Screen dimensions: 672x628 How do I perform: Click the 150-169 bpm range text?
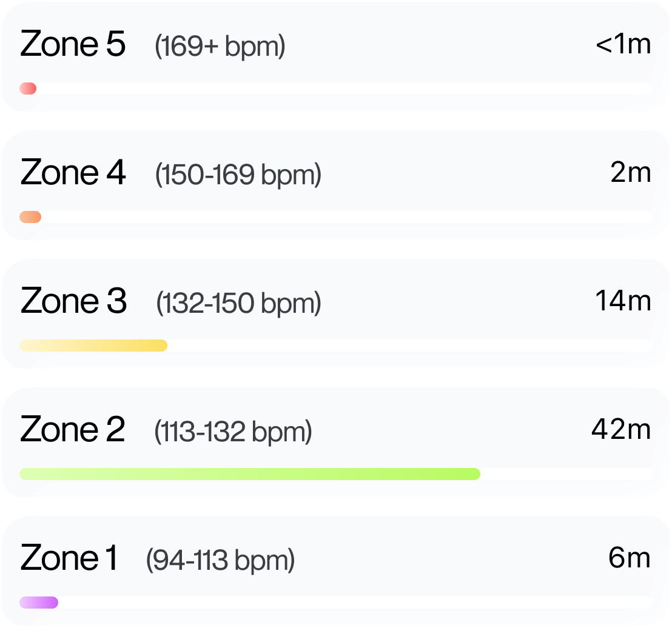pyautogui.click(x=238, y=176)
